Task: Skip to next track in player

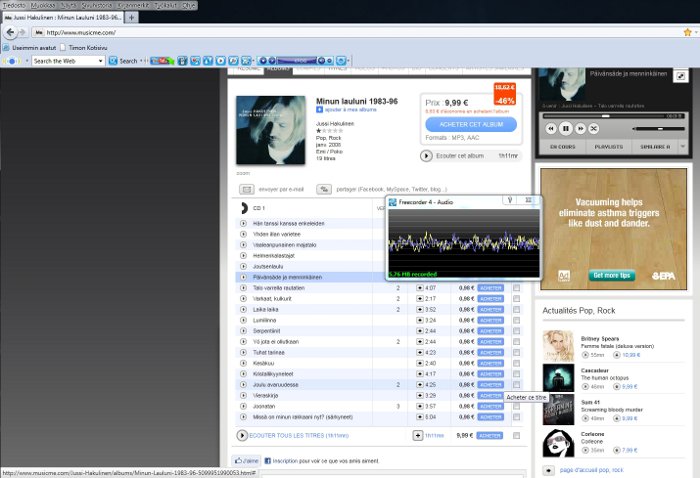Action: 580,129
